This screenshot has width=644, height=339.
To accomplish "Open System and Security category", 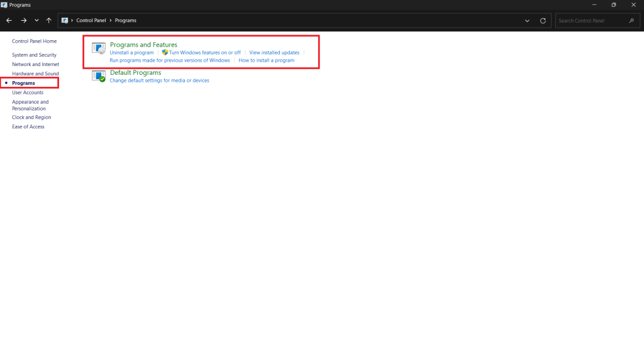I will point(34,55).
